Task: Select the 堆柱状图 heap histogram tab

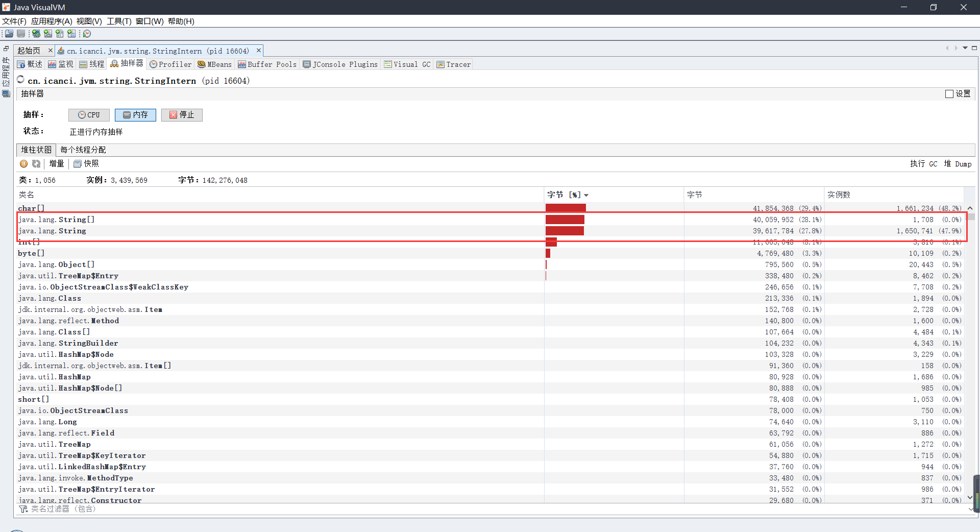Action: click(x=36, y=150)
